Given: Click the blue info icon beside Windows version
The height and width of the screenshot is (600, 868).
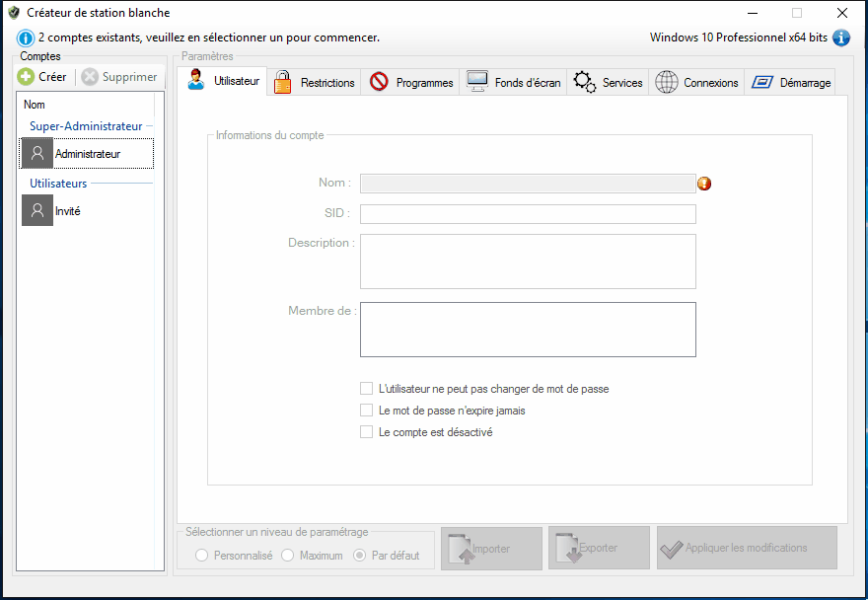Looking at the screenshot, I should 841,37.
